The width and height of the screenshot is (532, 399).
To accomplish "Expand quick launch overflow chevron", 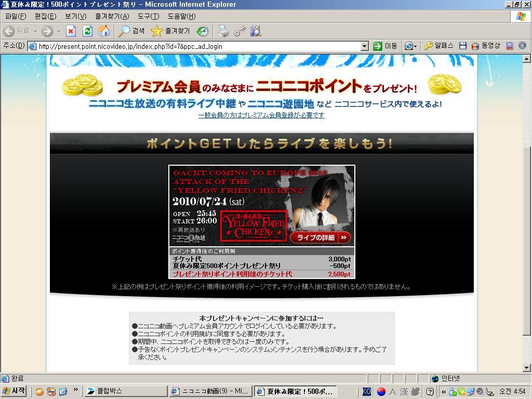I will pyautogui.click(x=76, y=390).
